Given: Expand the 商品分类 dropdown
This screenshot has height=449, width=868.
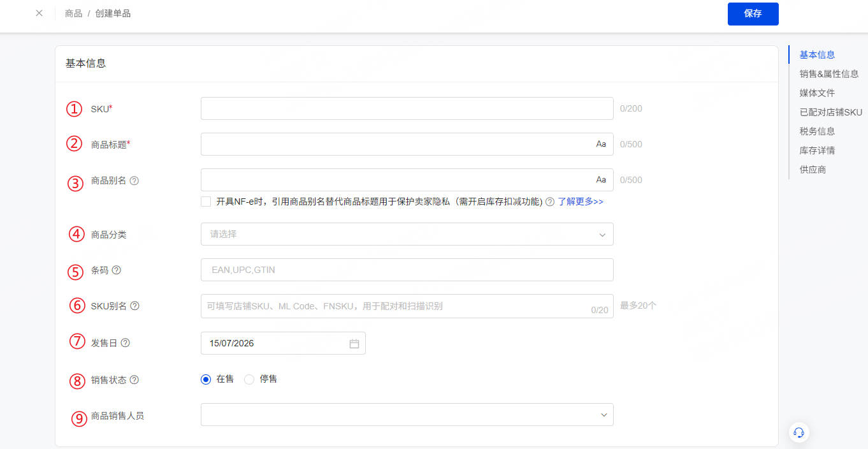Looking at the screenshot, I should 407,234.
